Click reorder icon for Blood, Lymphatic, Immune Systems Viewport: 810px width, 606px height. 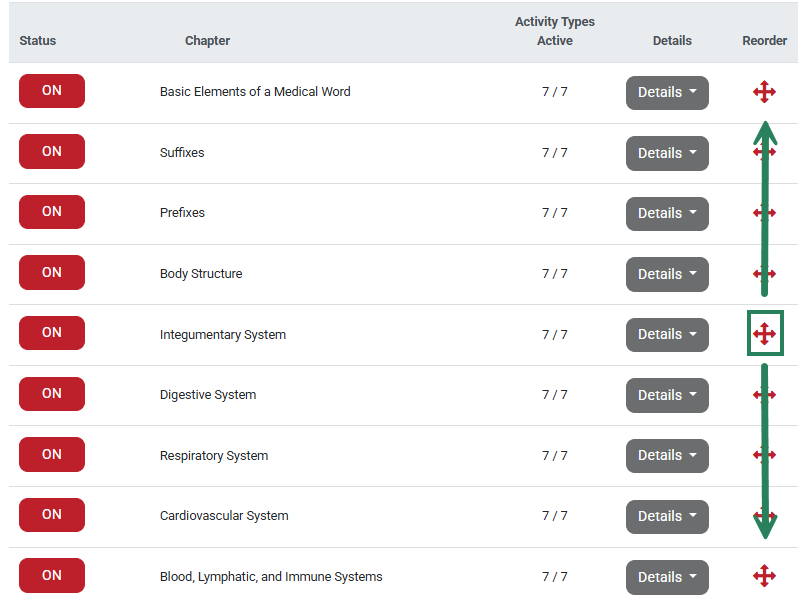point(764,576)
